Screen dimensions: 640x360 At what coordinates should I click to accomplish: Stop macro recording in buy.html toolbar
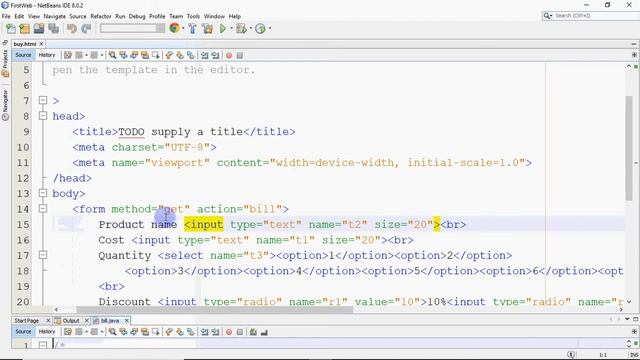pos(240,55)
